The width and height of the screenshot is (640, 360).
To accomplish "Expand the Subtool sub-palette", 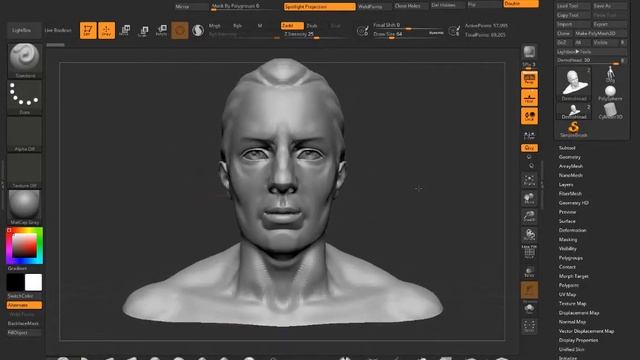I will tap(567, 148).
